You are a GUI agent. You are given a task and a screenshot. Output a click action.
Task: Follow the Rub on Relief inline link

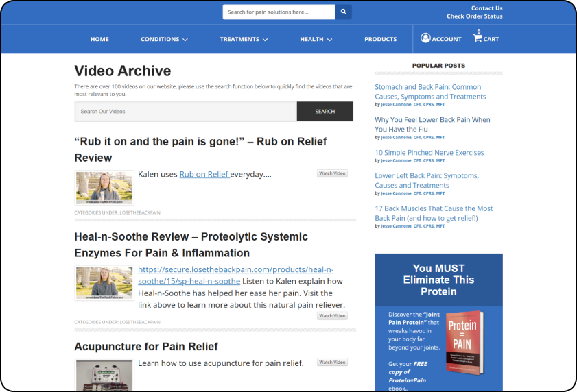204,174
